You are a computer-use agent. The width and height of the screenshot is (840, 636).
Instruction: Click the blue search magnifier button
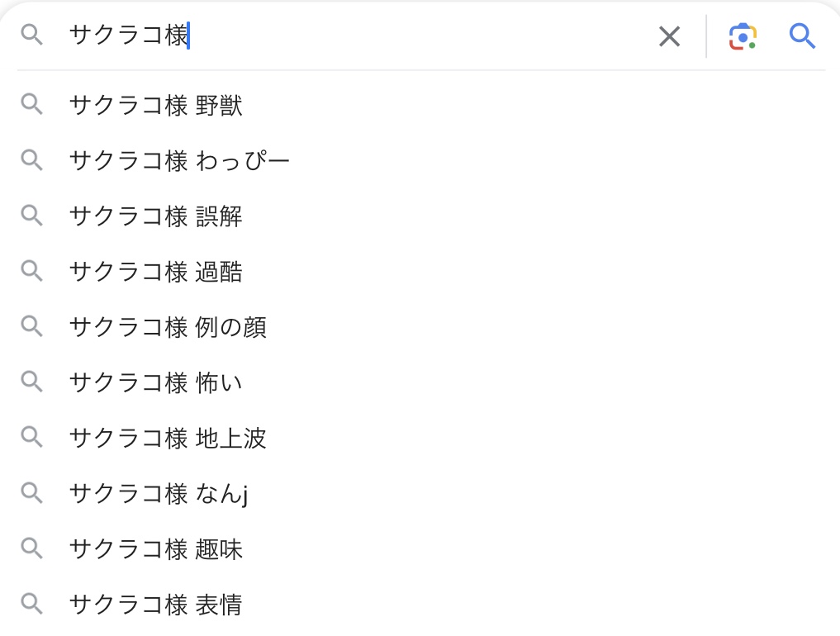point(802,36)
